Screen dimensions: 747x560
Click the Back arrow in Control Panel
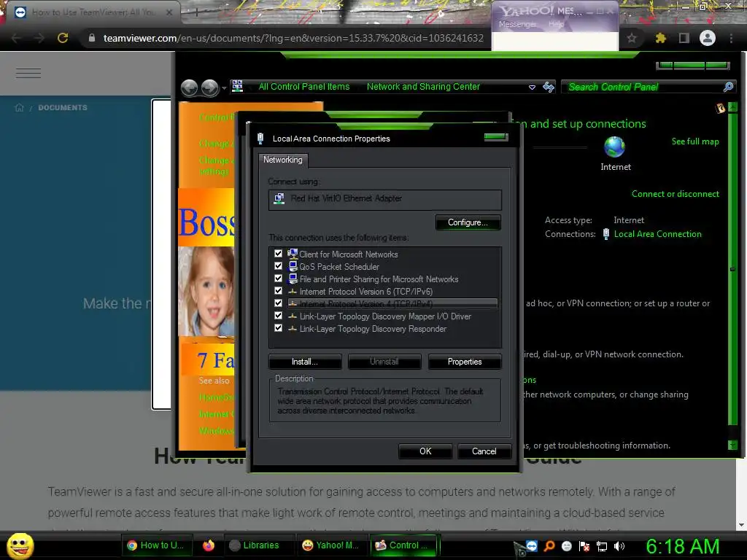coord(189,87)
